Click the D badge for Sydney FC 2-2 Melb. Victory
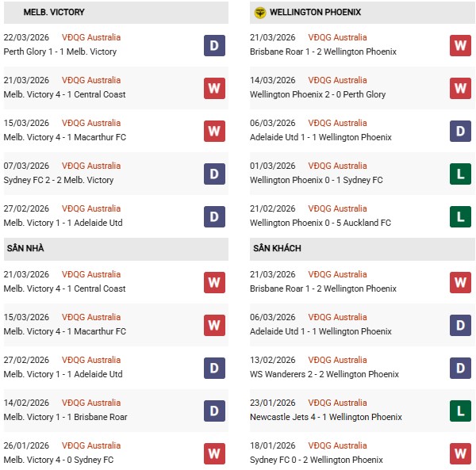Image resolution: width=476 pixels, height=470 pixels. tap(213, 174)
